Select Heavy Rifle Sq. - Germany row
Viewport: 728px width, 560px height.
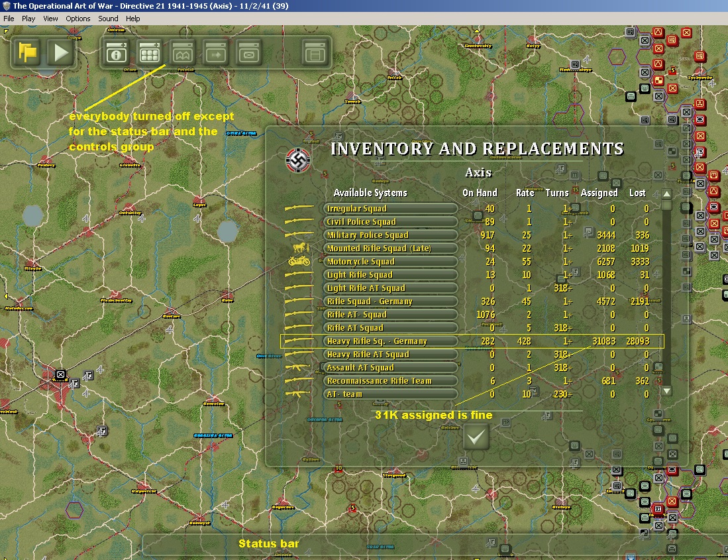(390, 341)
